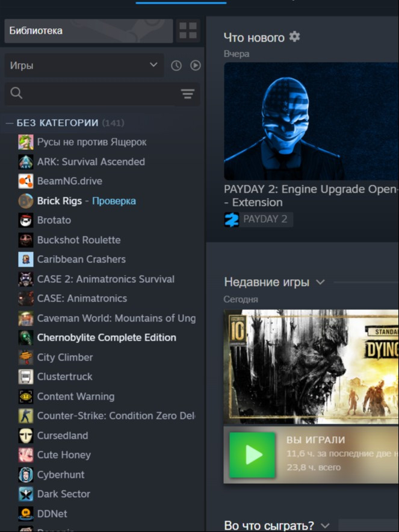
Task: Click the Cursedland mask icon
Action: click(26, 435)
